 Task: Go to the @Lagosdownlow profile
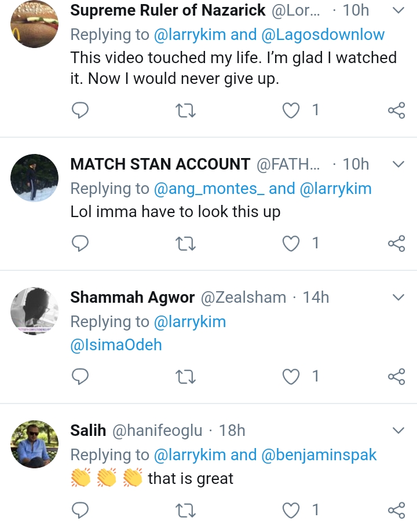pos(323,35)
